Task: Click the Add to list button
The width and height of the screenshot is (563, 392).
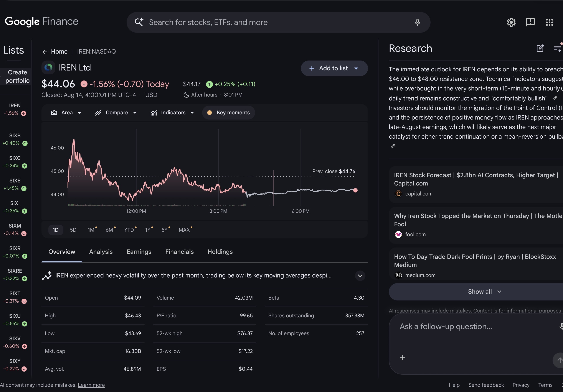Action: (334, 68)
